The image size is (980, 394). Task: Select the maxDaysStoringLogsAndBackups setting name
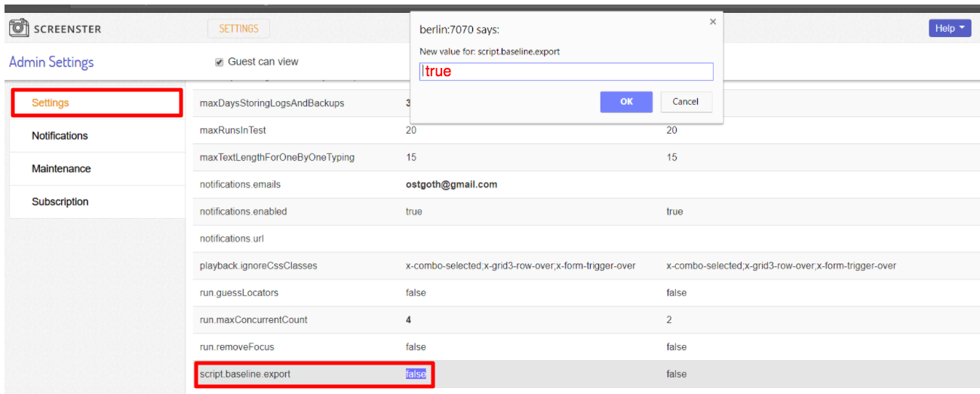tap(272, 103)
